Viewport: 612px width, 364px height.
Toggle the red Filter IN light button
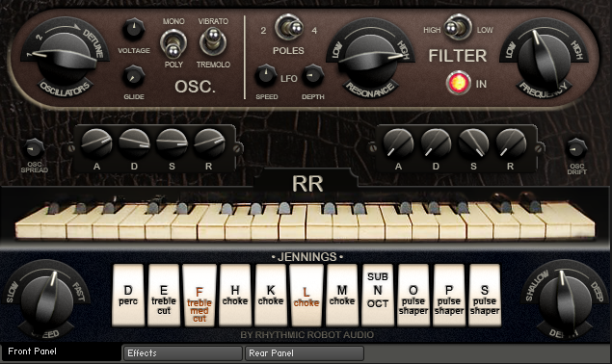(x=459, y=83)
